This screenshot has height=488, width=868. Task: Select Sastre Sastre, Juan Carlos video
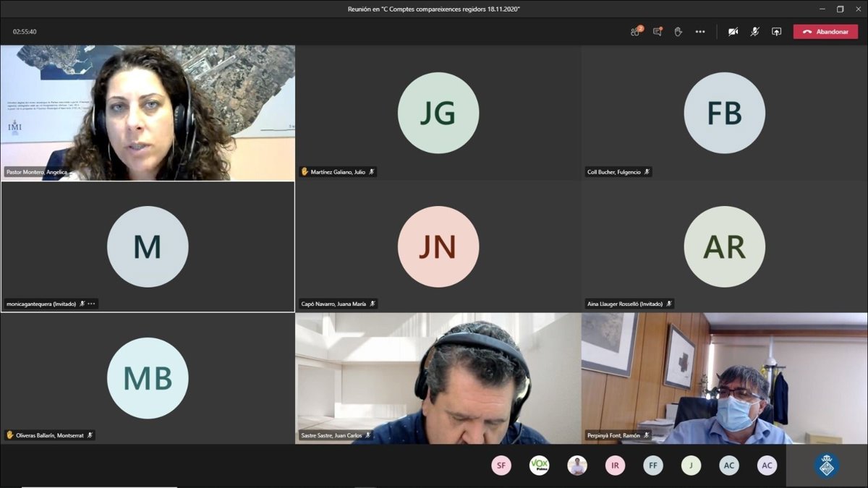click(438, 377)
